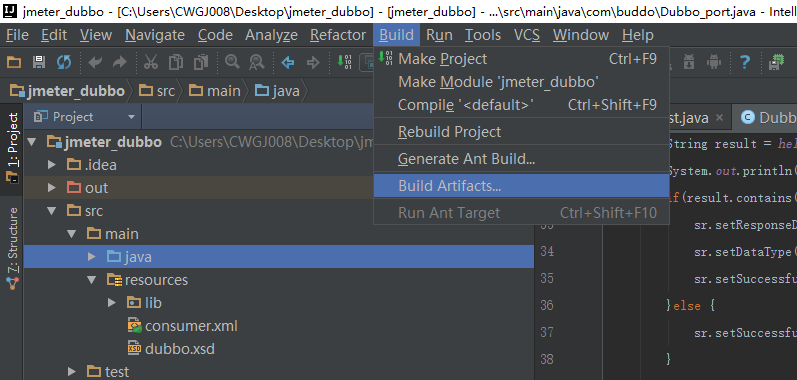Click the Forward navigation arrow
This screenshot has width=797, height=380.
pos(313,62)
